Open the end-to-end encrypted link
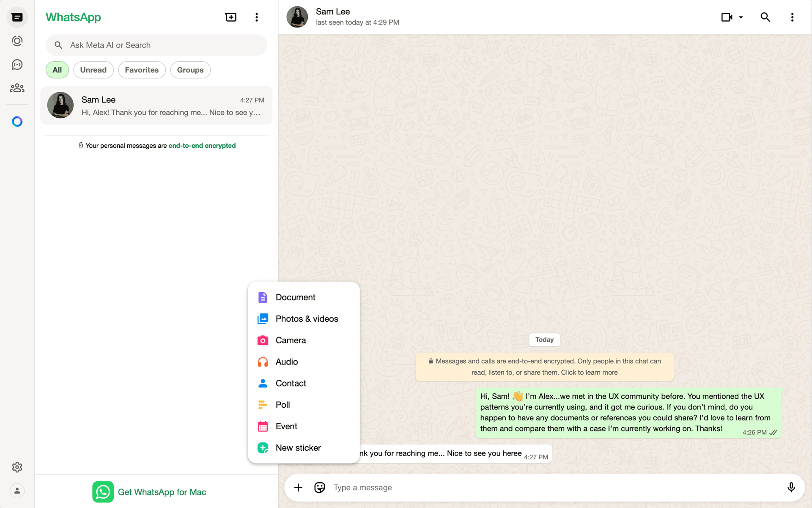Viewport: 812px width, 508px height. tap(202, 146)
